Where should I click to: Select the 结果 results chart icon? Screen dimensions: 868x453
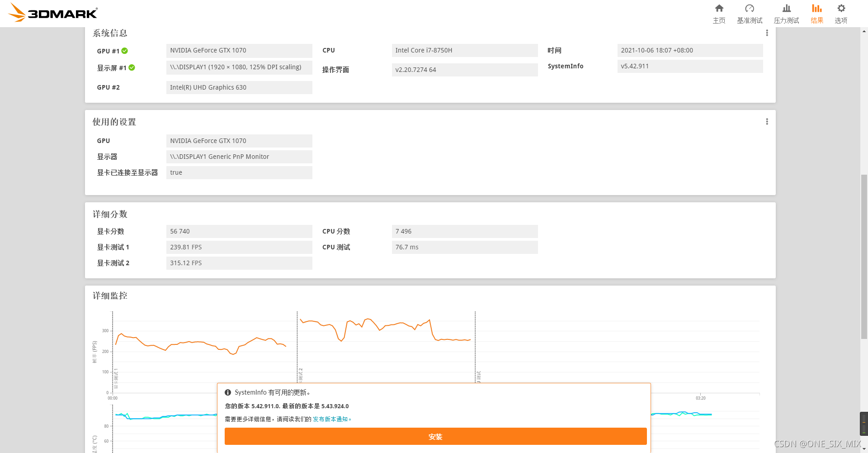tap(816, 8)
